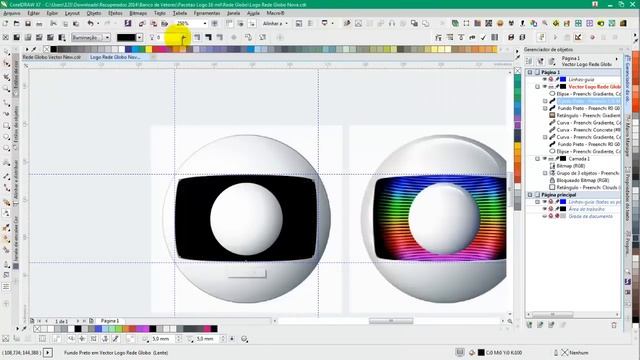
Task: Toggle visibility of Linhas-guia under Página principal
Action: 544,202
